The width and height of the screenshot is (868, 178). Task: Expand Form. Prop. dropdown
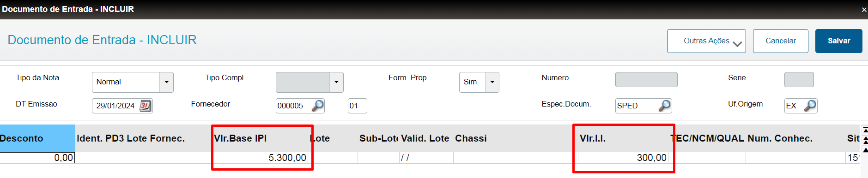point(492,82)
